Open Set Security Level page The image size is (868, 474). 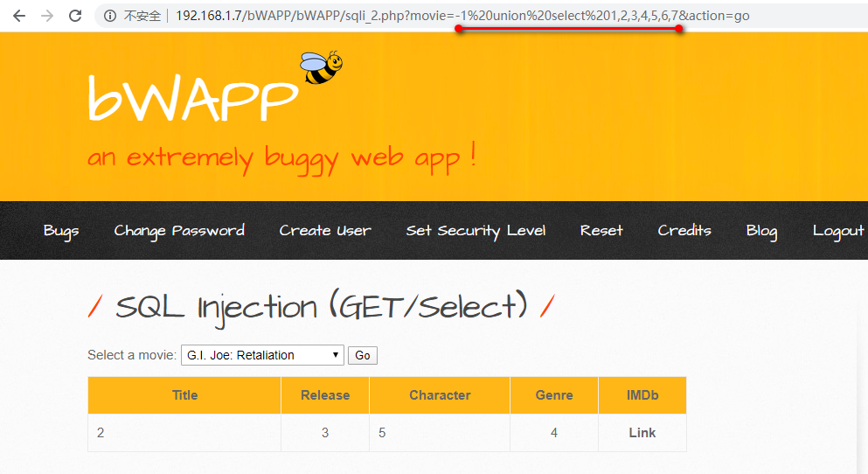[x=476, y=230]
